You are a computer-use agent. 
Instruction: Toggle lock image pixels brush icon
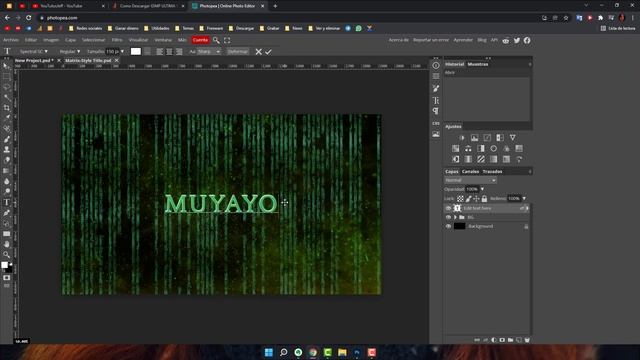point(468,199)
